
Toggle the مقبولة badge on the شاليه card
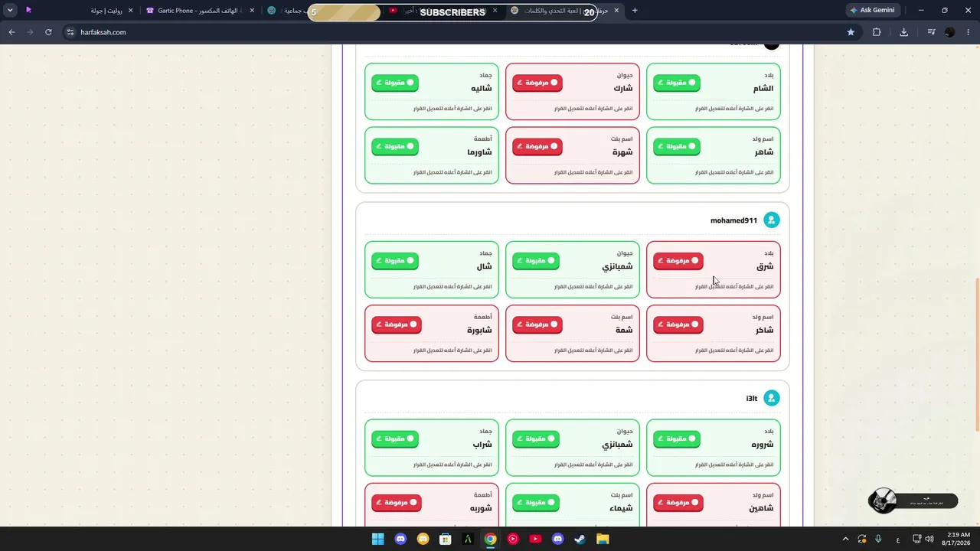(394, 83)
